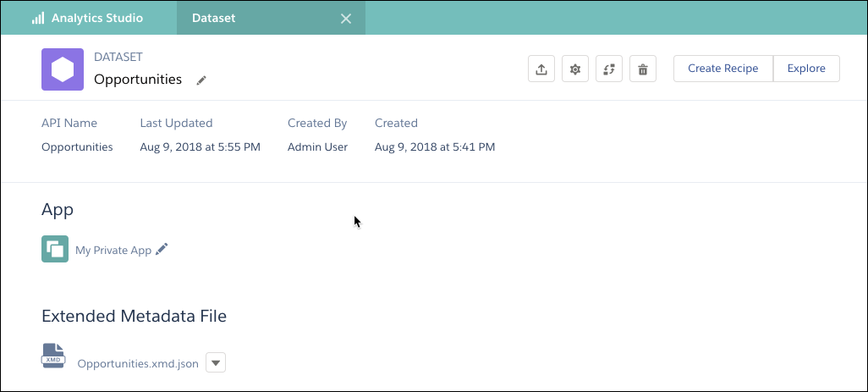Open the Analytics Studio tab
The width and height of the screenshot is (868, 392).
coord(89,19)
